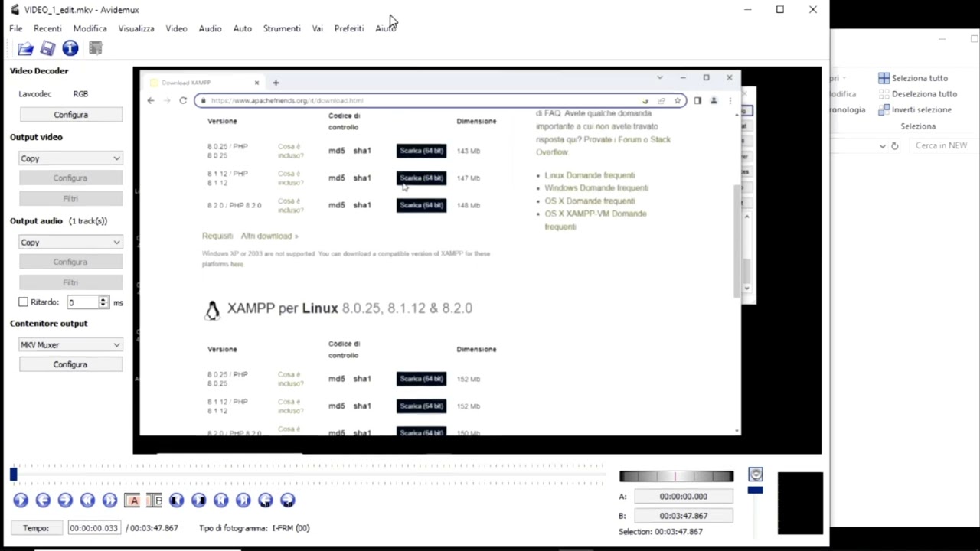Step back one frame with left arrow icon
The image size is (980, 551).
pyautogui.click(x=43, y=500)
